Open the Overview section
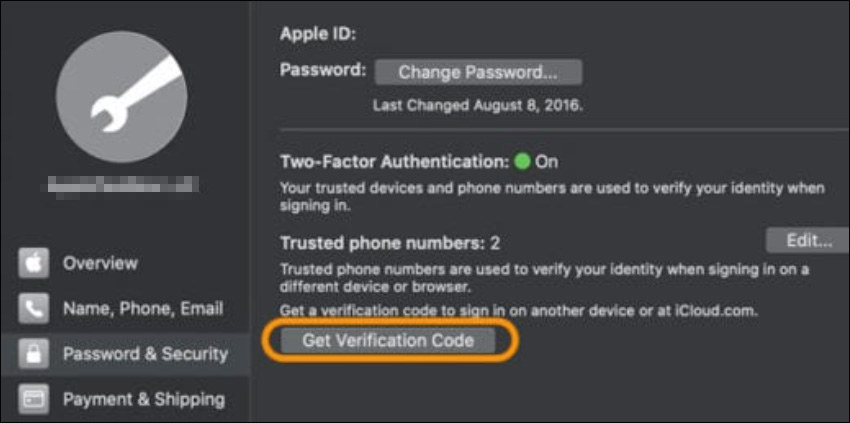The image size is (850, 423). pyautogui.click(x=100, y=263)
